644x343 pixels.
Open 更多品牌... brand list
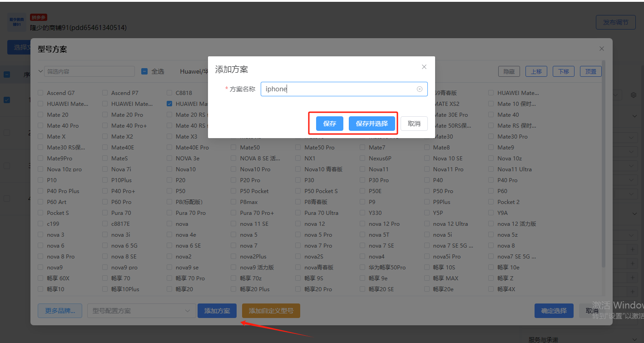[60, 311]
